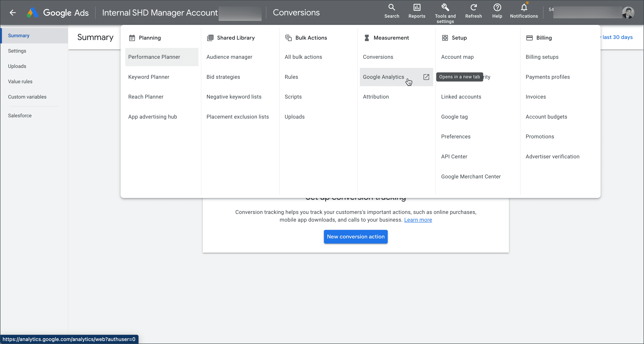This screenshot has width=644, height=344.
Task: Click the user profile avatar
Action: coord(628,13)
